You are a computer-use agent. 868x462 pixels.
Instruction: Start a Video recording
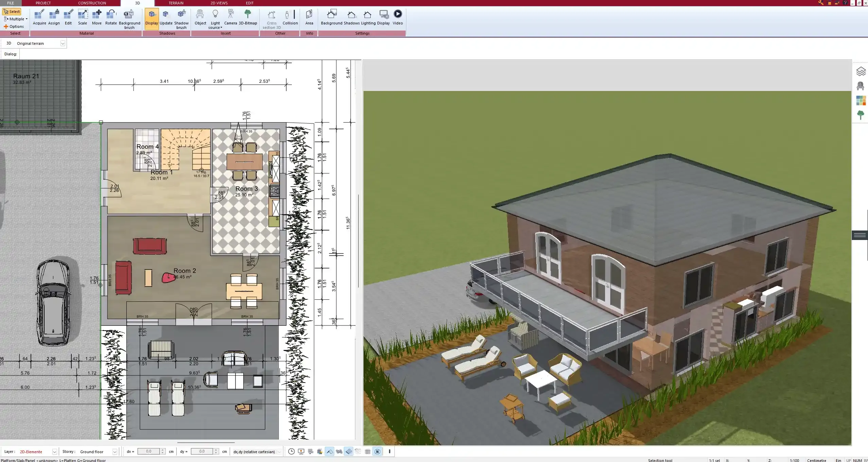point(397,16)
